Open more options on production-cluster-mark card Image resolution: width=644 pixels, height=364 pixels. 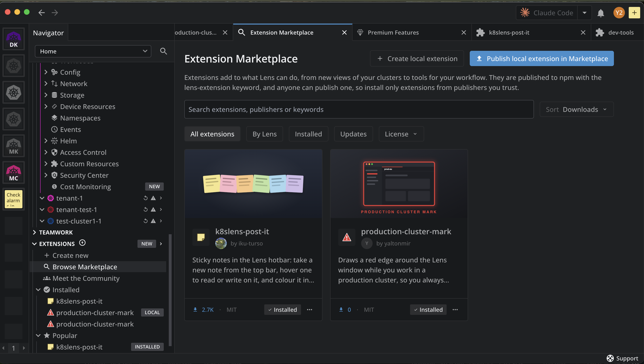click(455, 310)
